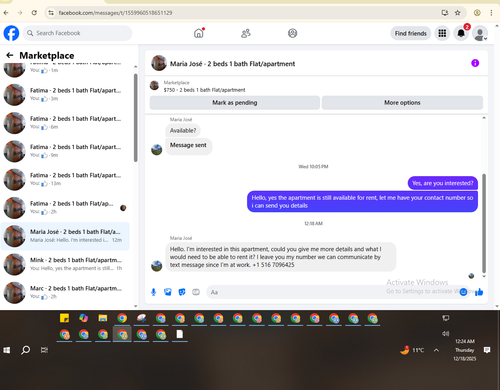This screenshot has width=500, height=390.
Task: Click Maria José chat header name
Action: coord(232,64)
